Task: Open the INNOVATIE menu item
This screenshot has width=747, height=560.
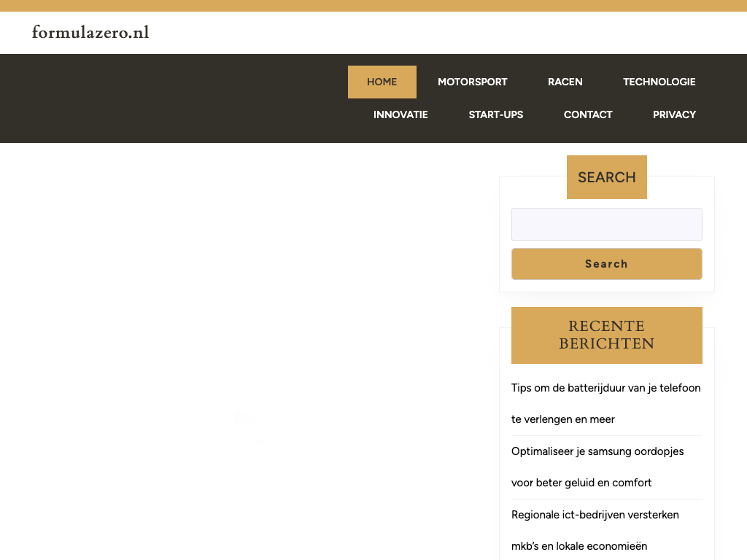Action: click(x=400, y=114)
